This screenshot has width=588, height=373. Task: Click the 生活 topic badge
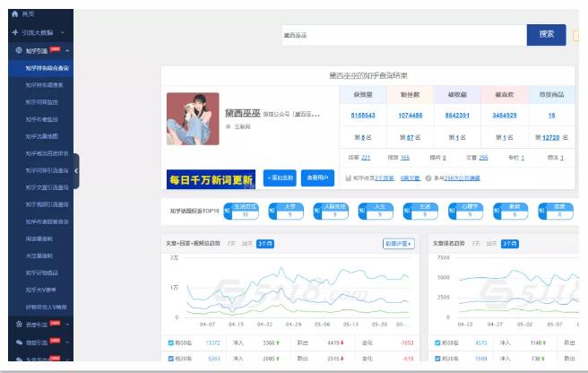tap(420, 211)
